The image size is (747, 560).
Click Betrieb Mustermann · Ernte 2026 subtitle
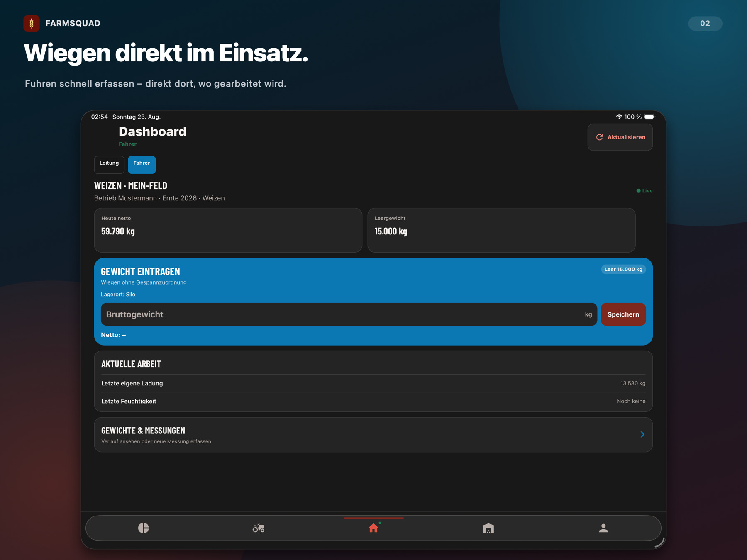tap(159, 198)
